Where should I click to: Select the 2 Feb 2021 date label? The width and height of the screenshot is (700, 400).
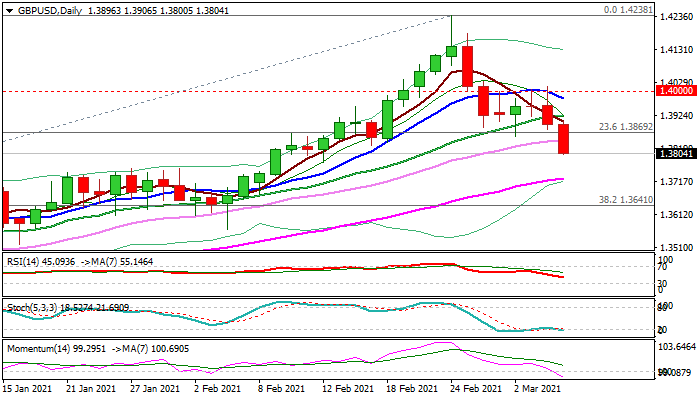point(215,388)
